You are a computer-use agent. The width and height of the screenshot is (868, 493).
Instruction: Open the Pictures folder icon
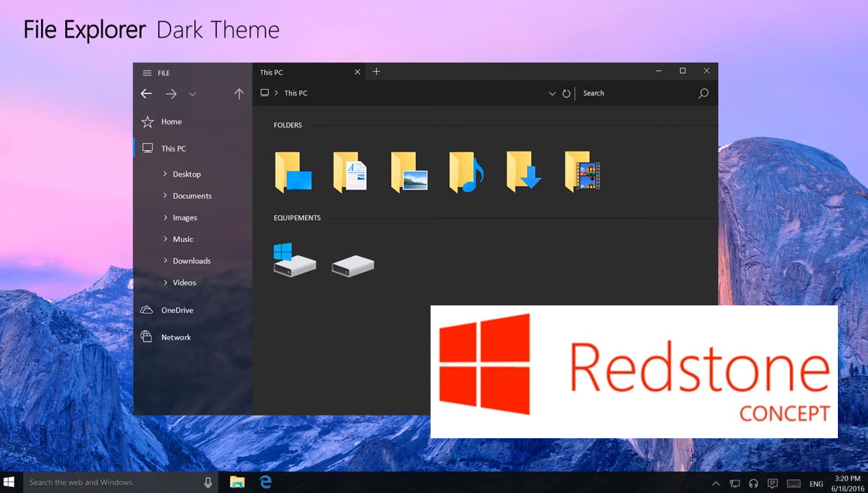tap(409, 171)
